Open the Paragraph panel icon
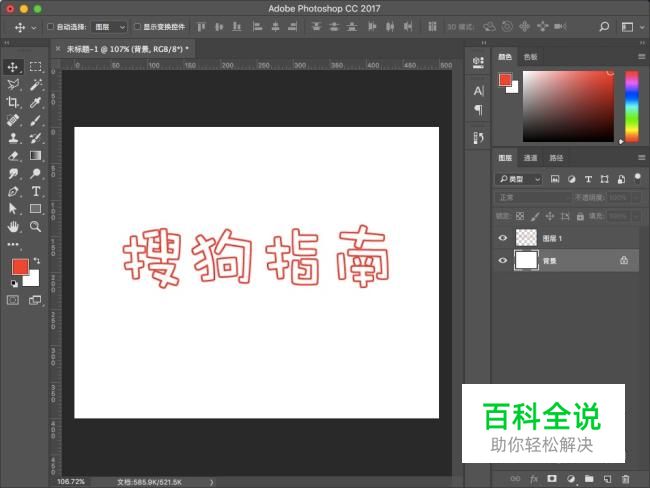 (x=478, y=110)
